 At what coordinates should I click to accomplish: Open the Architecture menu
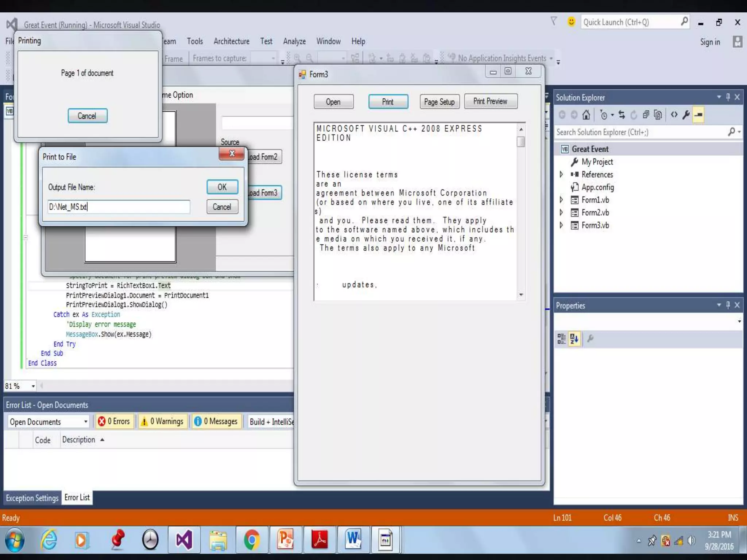click(x=231, y=41)
